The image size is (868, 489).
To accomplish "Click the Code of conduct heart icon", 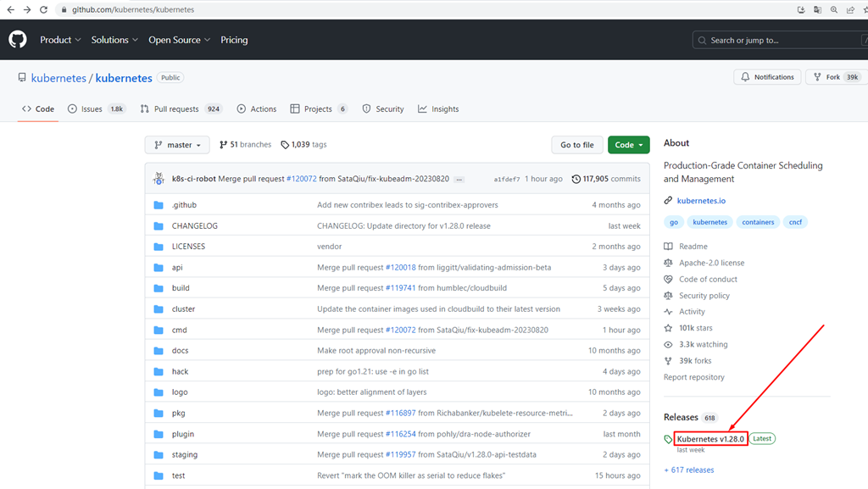I will pos(668,280).
